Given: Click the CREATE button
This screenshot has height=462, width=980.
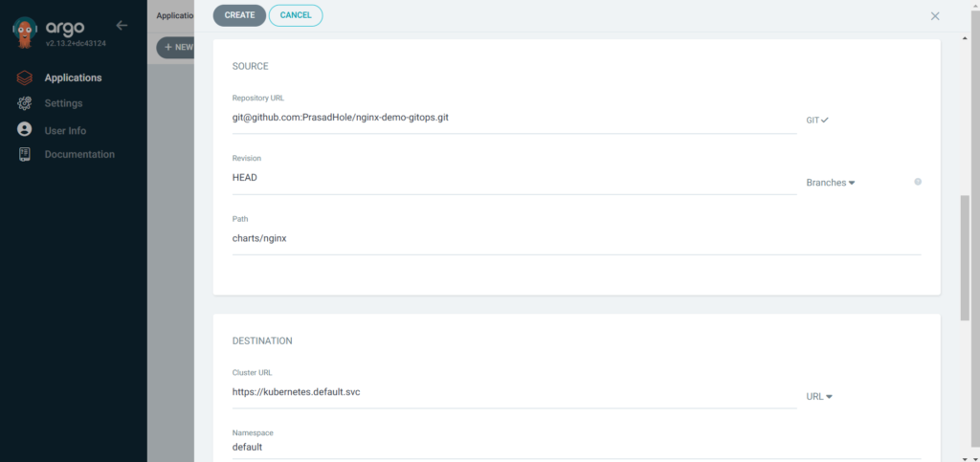Looking at the screenshot, I should [x=239, y=15].
